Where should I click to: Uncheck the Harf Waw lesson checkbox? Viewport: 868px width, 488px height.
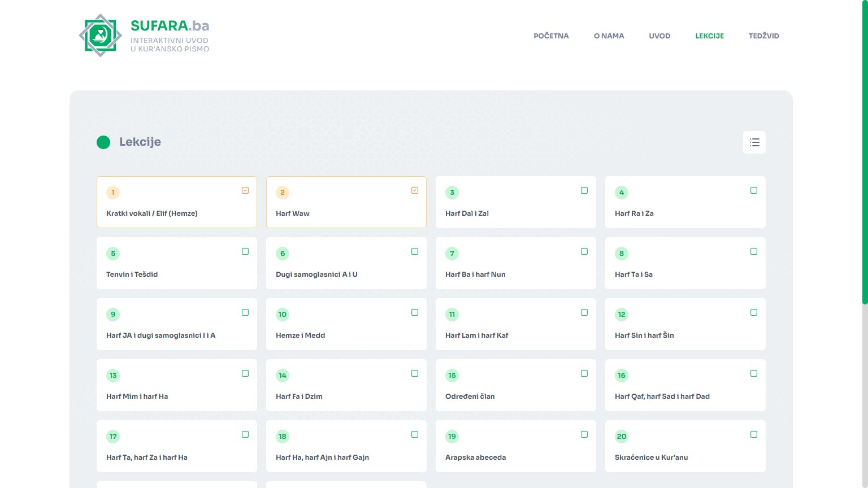415,190
